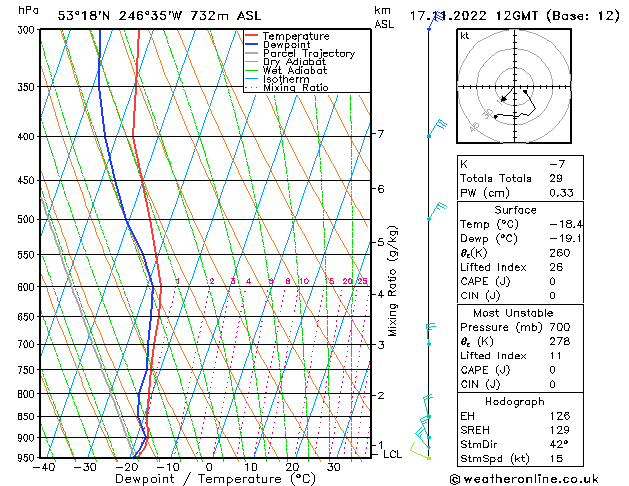Select the Temperature legend entry
The height and width of the screenshot is (486, 629).
click(298, 36)
